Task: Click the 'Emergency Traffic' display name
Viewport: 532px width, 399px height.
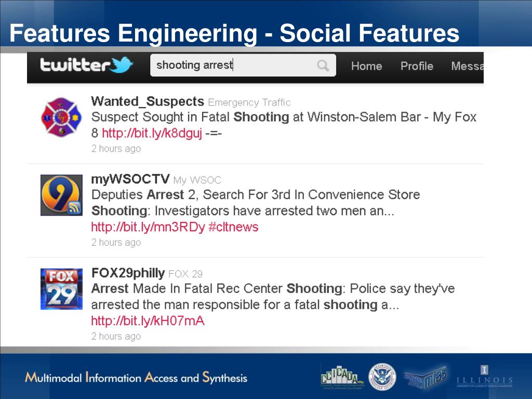Action: pyautogui.click(x=249, y=102)
